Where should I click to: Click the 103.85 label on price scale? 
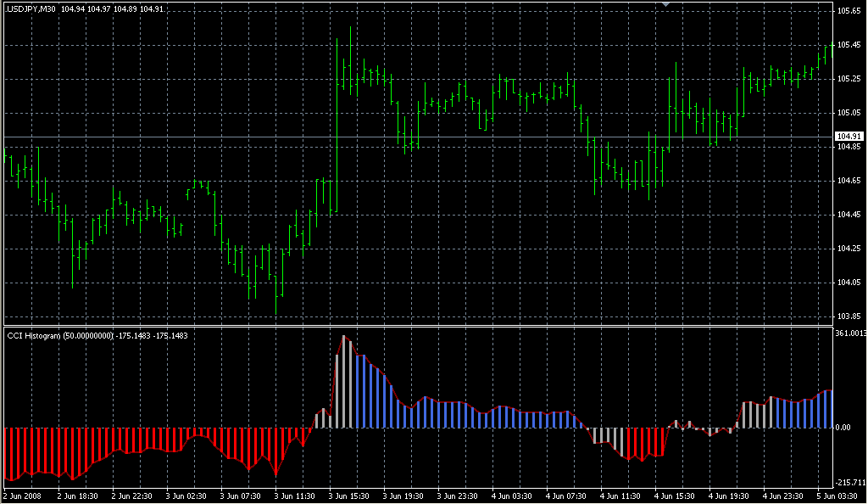click(x=849, y=316)
